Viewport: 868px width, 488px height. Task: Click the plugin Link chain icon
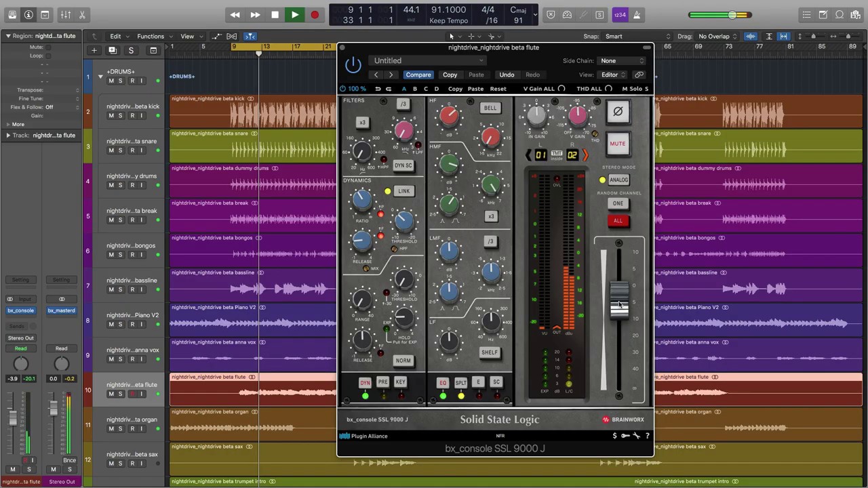(639, 75)
